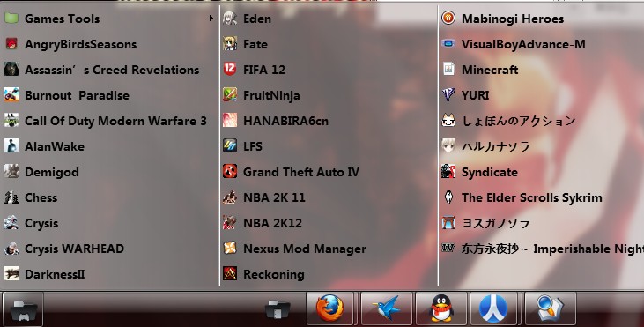
Task: Click The Elder Scrolls Sykrim icon
Action: pyautogui.click(x=448, y=197)
